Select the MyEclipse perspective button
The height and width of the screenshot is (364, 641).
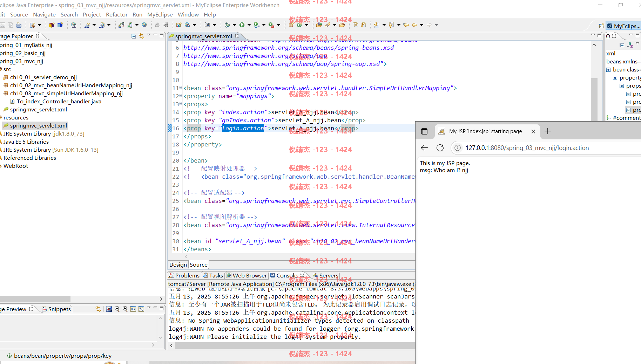(x=623, y=26)
